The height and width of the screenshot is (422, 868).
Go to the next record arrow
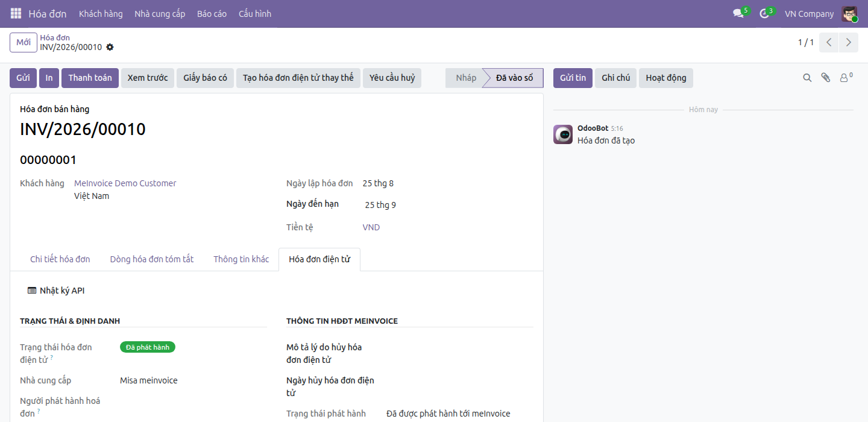(849, 42)
